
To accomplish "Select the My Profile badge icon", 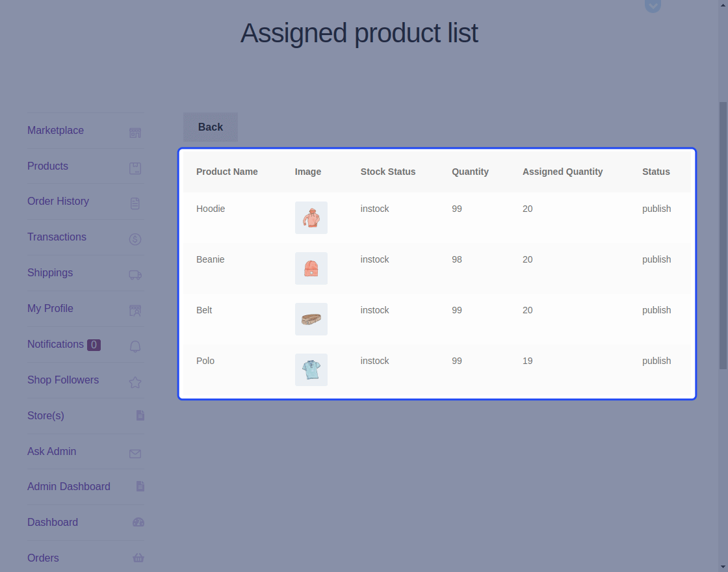I will click(135, 311).
